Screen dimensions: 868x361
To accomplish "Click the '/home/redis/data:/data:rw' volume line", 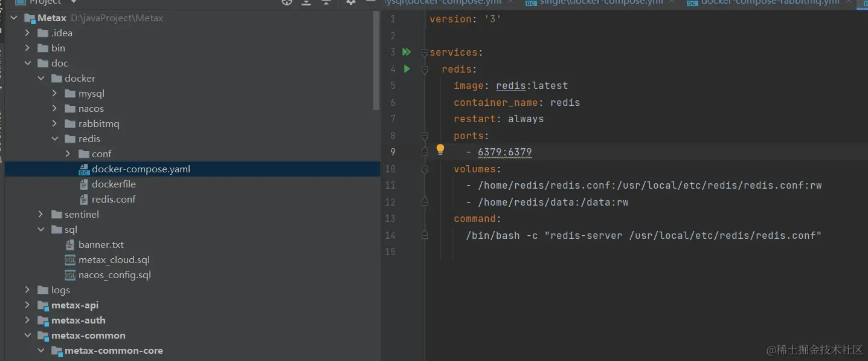I will pyautogui.click(x=553, y=203).
